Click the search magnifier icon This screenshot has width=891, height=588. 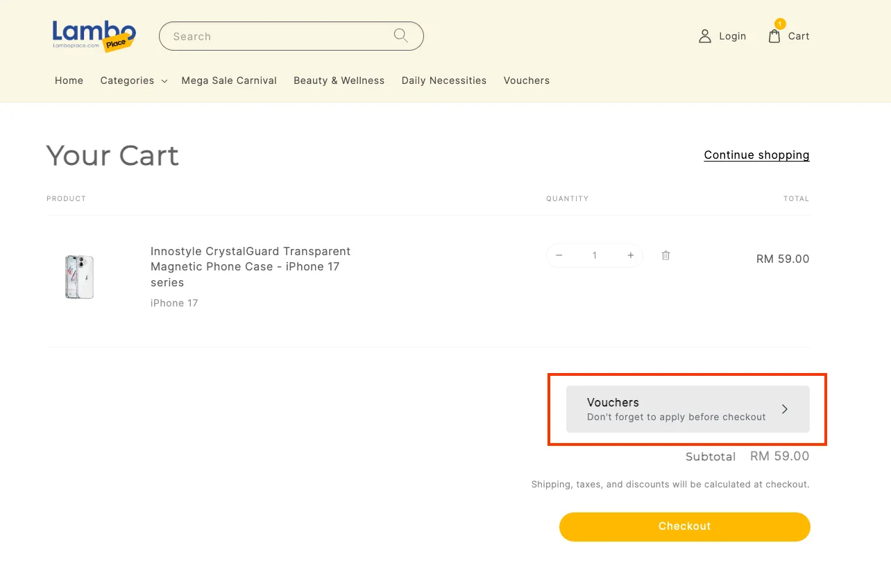coord(401,35)
